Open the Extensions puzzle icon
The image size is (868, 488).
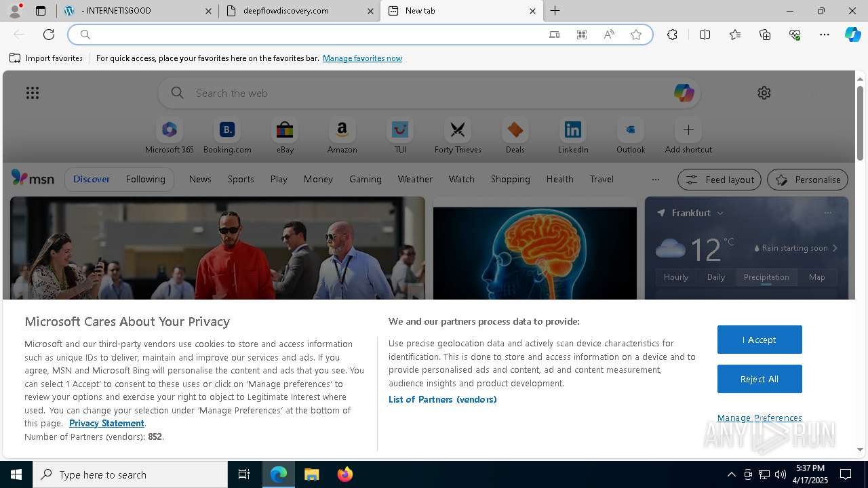click(672, 35)
